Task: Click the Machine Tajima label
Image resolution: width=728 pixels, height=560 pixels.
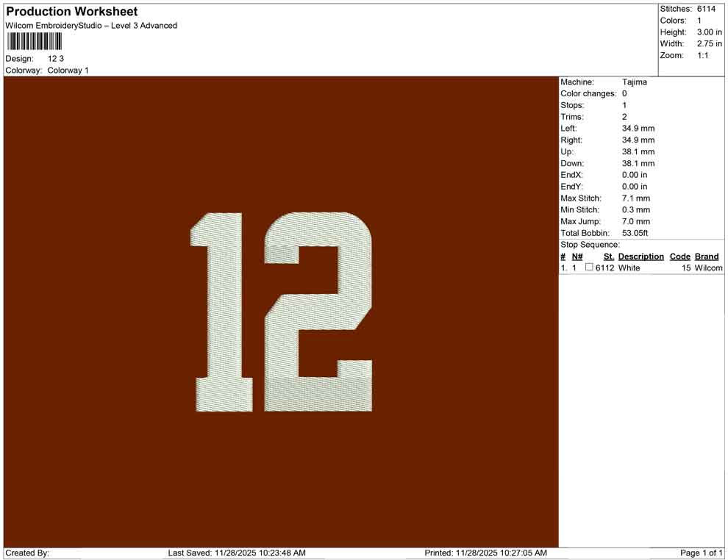Action: 607,82
